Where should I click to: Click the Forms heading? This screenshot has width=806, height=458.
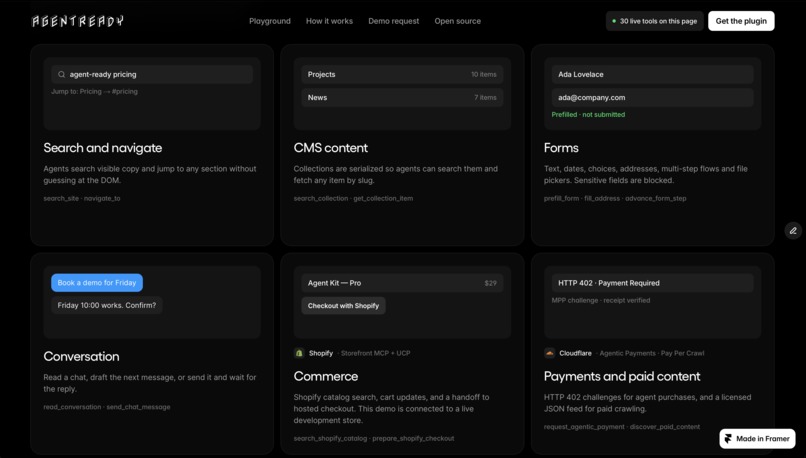(561, 148)
